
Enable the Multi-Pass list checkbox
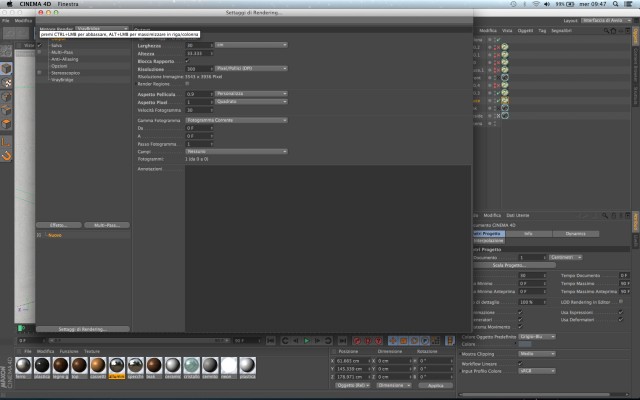[40, 52]
